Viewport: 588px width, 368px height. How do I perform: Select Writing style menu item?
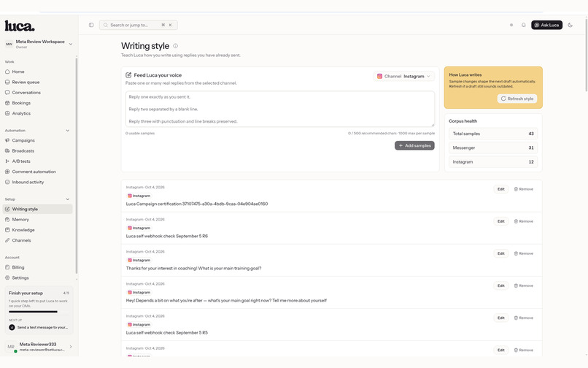click(x=37, y=209)
